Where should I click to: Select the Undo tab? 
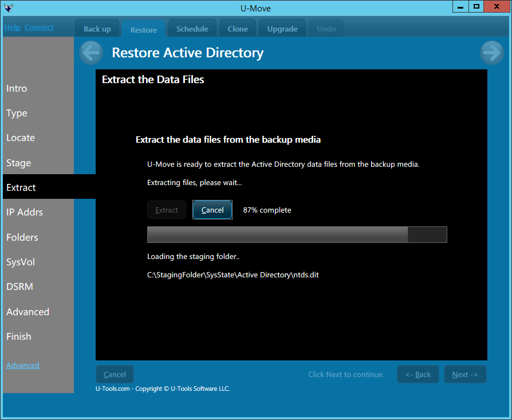(326, 29)
